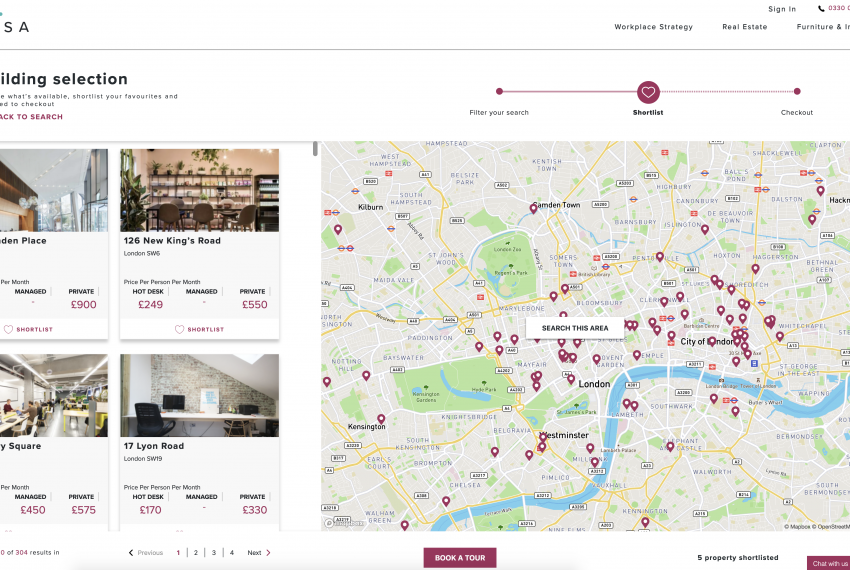
Task: Click Sign In link
Action: point(782,9)
